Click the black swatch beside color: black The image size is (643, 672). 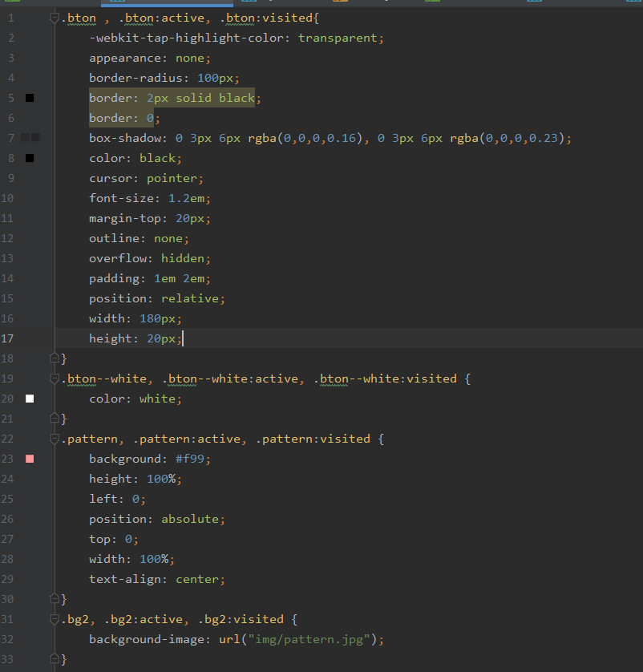tap(30, 158)
